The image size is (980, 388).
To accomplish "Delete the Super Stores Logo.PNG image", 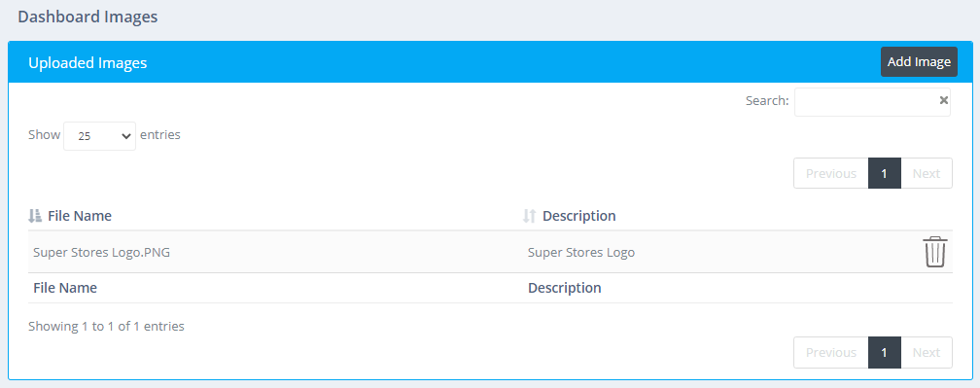I will click(x=935, y=252).
